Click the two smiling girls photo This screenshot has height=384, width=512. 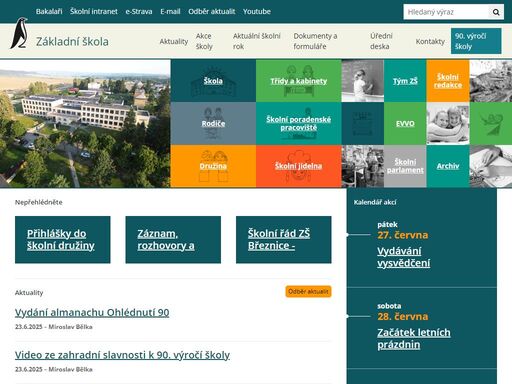[448, 123]
